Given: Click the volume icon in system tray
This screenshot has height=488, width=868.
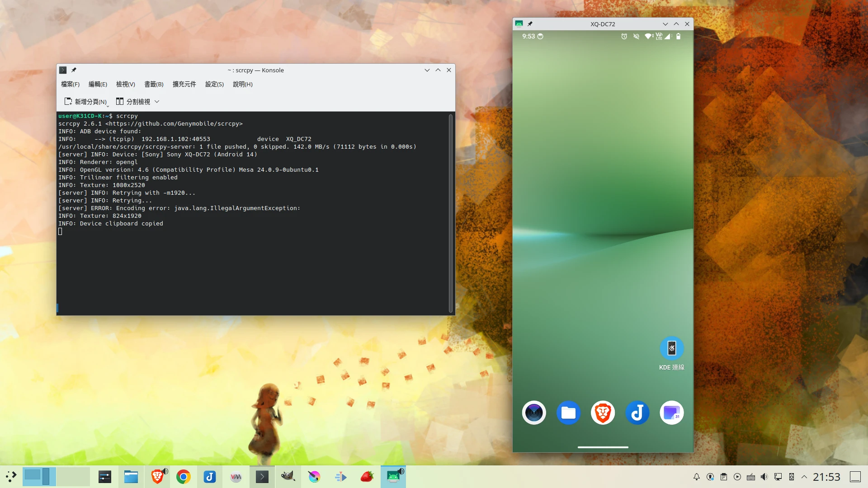Looking at the screenshot, I should coord(764,477).
